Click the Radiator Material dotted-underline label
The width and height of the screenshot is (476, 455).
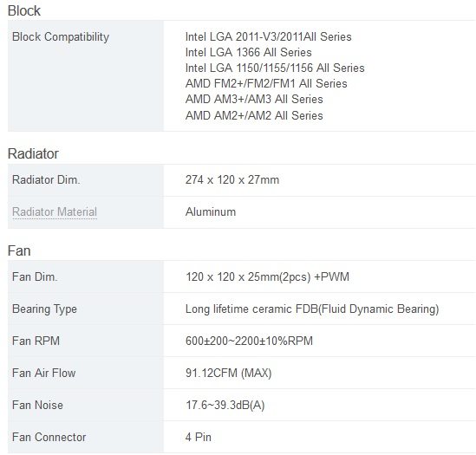coord(55,211)
